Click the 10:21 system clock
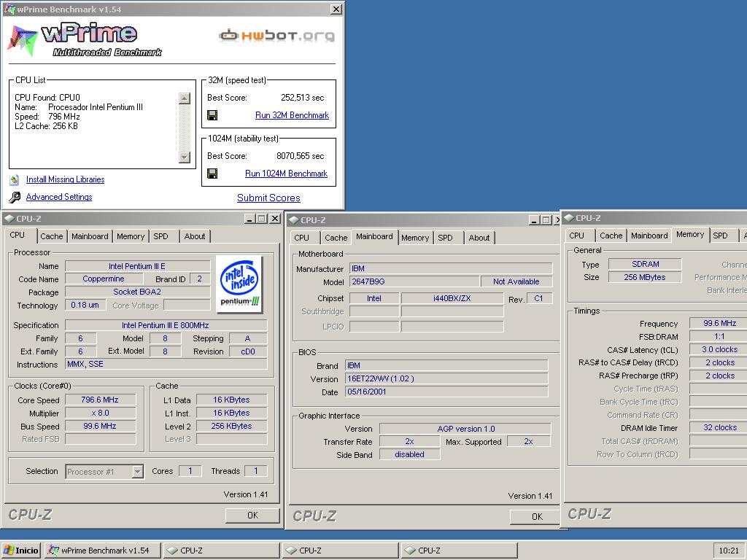The height and width of the screenshot is (560, 747). tap(729, 551)
